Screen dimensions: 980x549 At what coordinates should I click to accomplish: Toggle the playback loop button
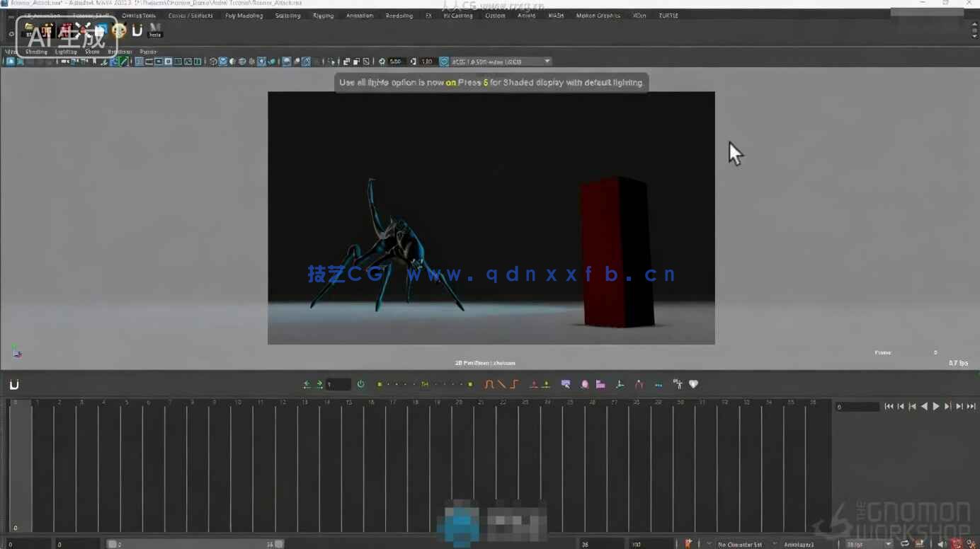[x=905, y=544]
